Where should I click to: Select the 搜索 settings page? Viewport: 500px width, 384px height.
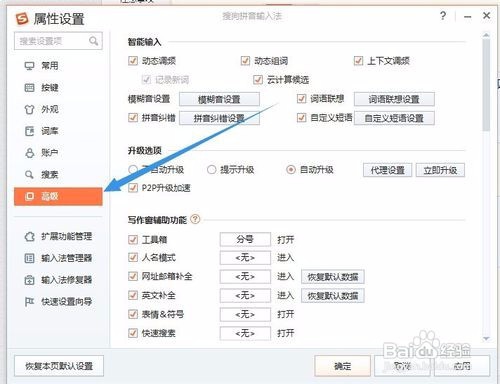pos(58,174)
